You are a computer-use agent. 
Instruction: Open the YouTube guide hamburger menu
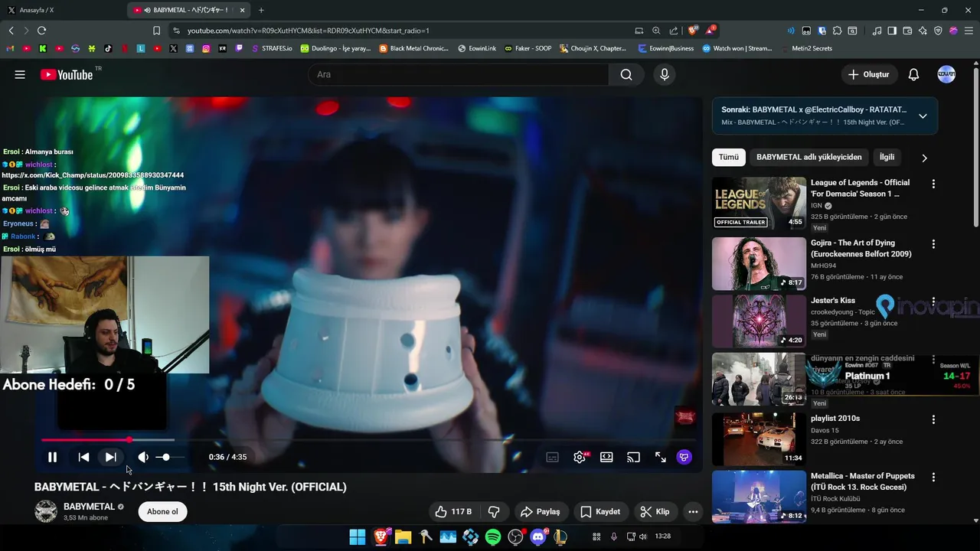[x=20, y=74]
